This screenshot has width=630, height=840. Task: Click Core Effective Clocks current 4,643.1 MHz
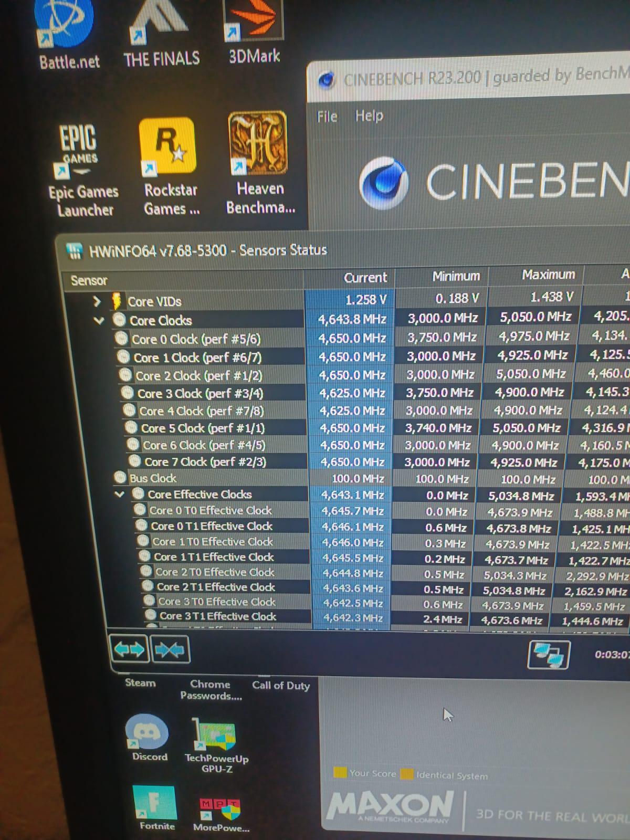pyautogui.click(x=352, y=495)
